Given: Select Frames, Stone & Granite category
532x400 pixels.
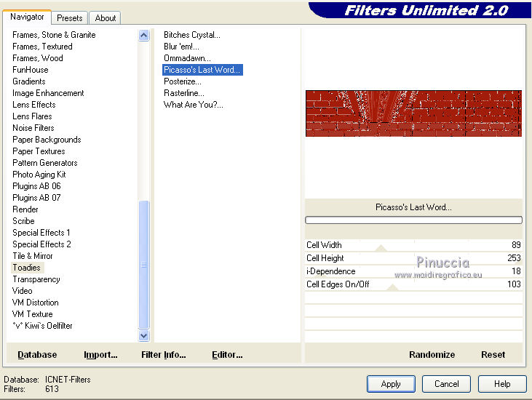Looking at the screenshot, I should (54, 35).
